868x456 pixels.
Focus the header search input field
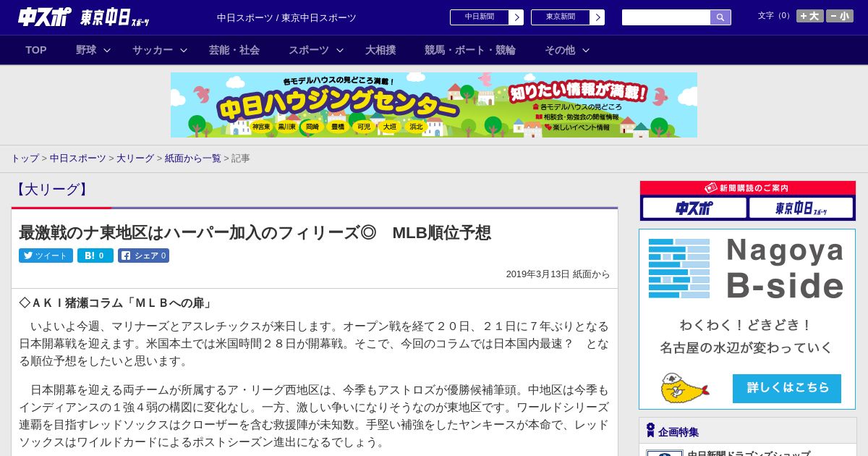pyautogui.click(x=666, y=17)
